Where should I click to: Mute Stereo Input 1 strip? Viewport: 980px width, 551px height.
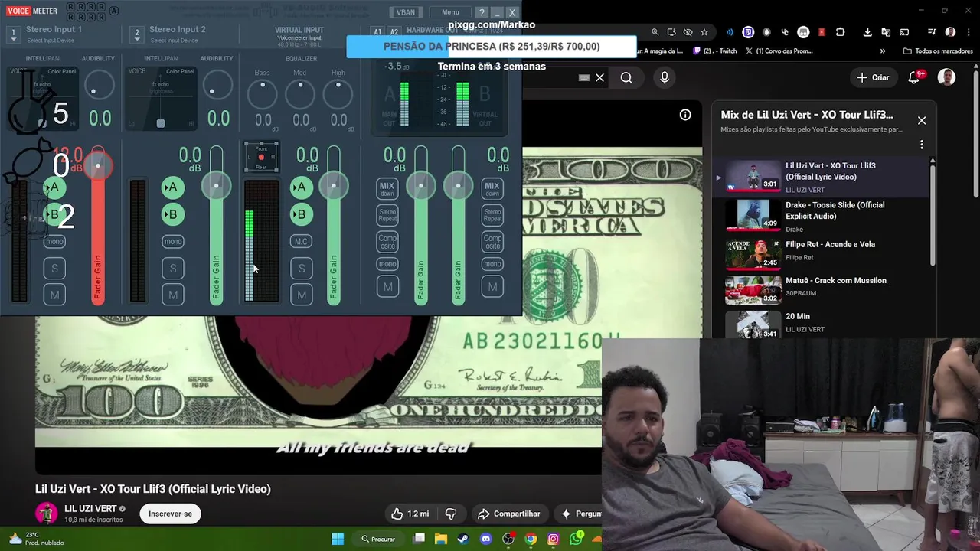tap(54, 295)
